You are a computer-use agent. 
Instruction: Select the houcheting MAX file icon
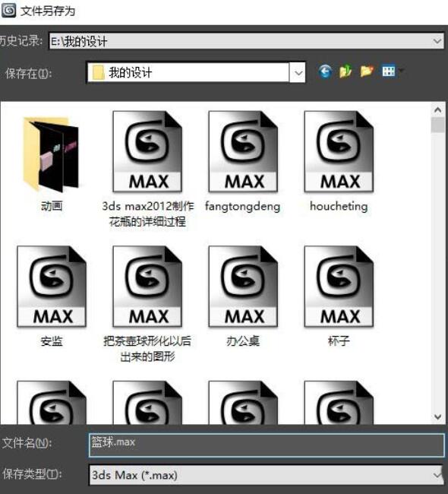coord(339,151)
